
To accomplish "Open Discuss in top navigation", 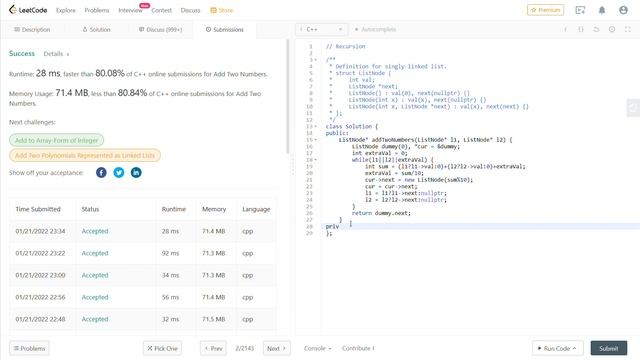I will 190,10.
